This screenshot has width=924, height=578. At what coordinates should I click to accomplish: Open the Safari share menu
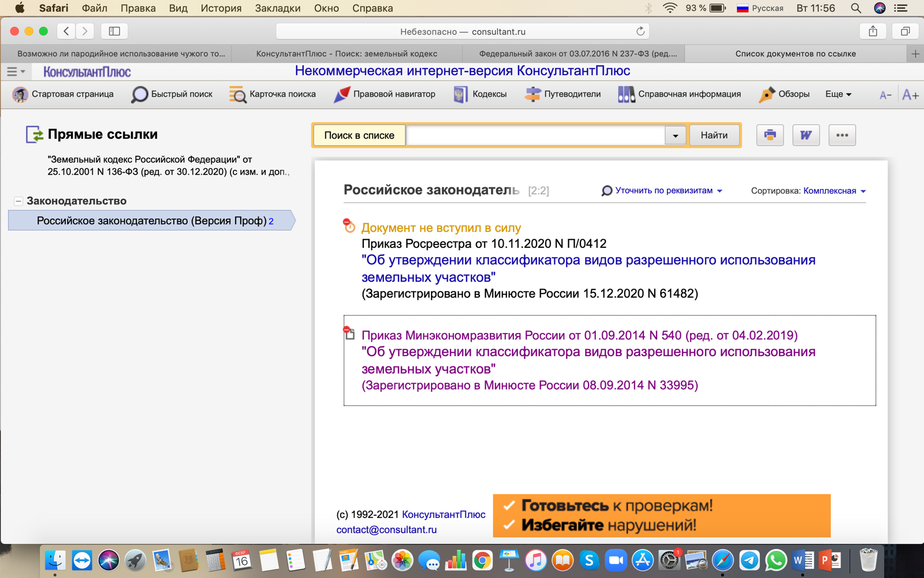873,31
